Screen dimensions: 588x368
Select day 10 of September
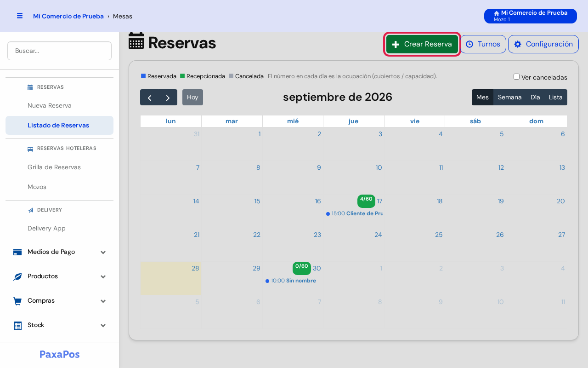[379, 167]
